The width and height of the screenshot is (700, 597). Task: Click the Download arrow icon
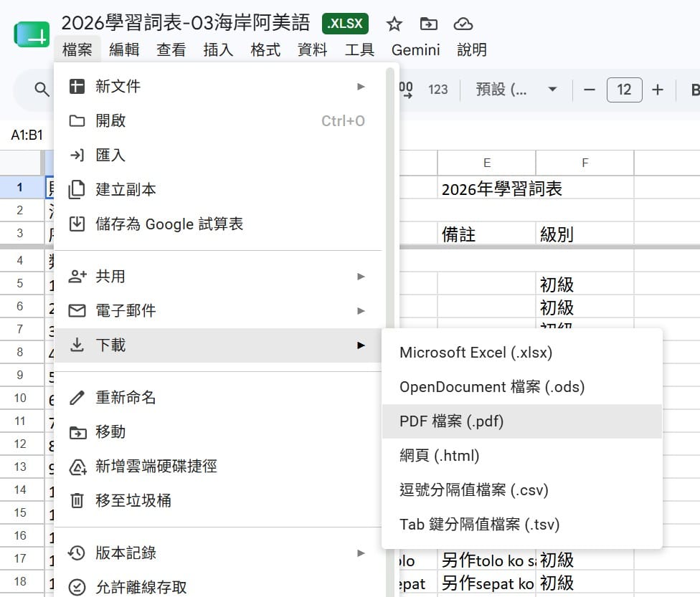(x=77, y=345)
